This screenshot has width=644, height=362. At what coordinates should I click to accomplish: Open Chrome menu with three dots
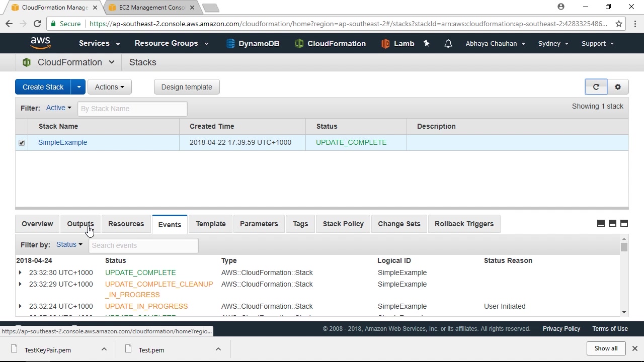(x=634, y=24)
